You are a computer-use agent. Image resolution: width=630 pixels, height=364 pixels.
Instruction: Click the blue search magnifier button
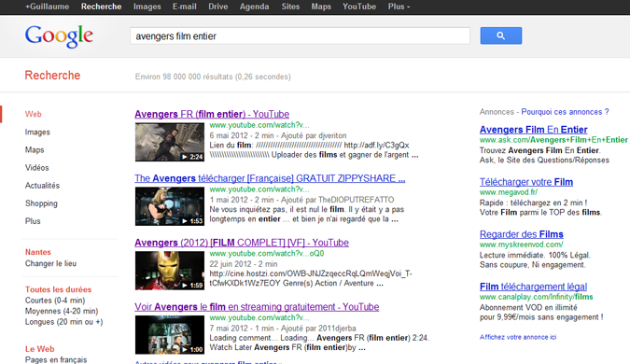pyautogui.click(x=500, y=35)
